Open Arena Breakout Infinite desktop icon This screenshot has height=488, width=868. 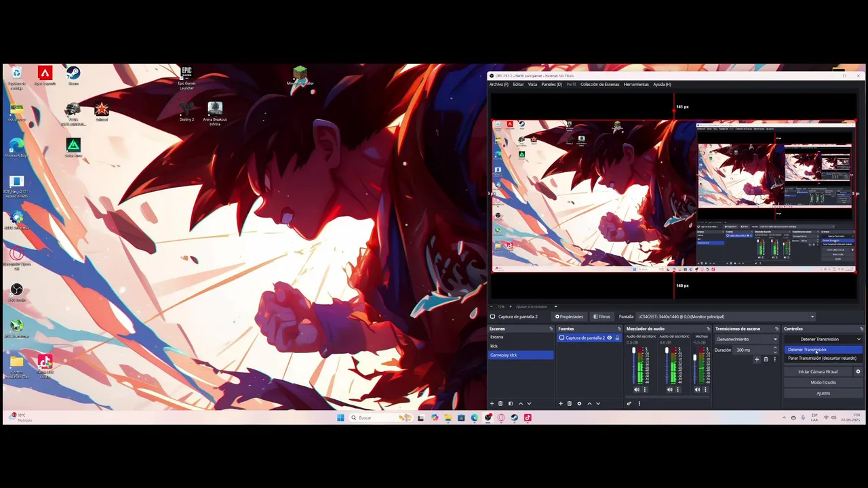point(215,114)
